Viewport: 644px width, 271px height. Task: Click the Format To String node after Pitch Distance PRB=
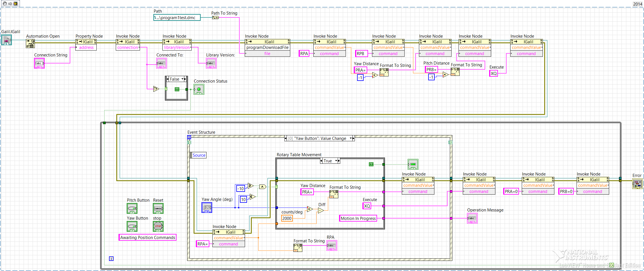tap(455, 72)
